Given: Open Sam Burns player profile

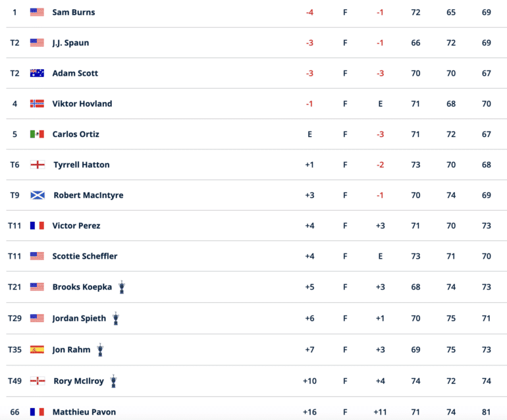Looking at the screenshot, I should point(74,13).
